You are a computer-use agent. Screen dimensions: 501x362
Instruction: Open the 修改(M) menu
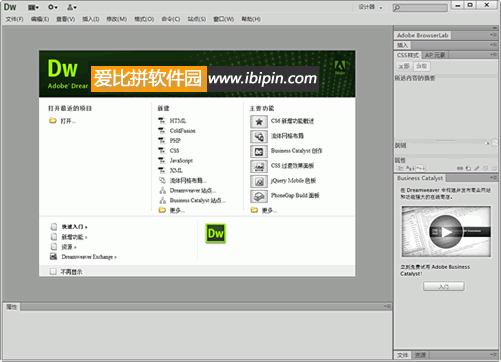coord(116,19)
